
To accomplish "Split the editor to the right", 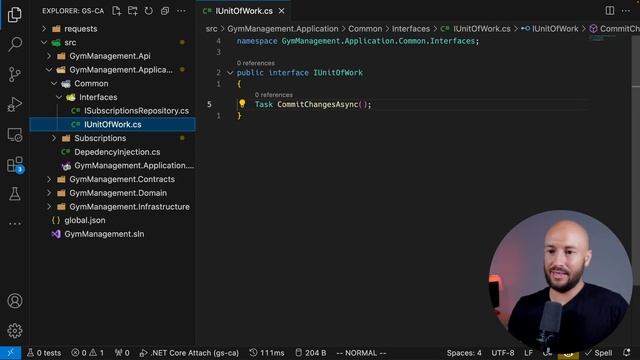I will (x=609, y=11).
